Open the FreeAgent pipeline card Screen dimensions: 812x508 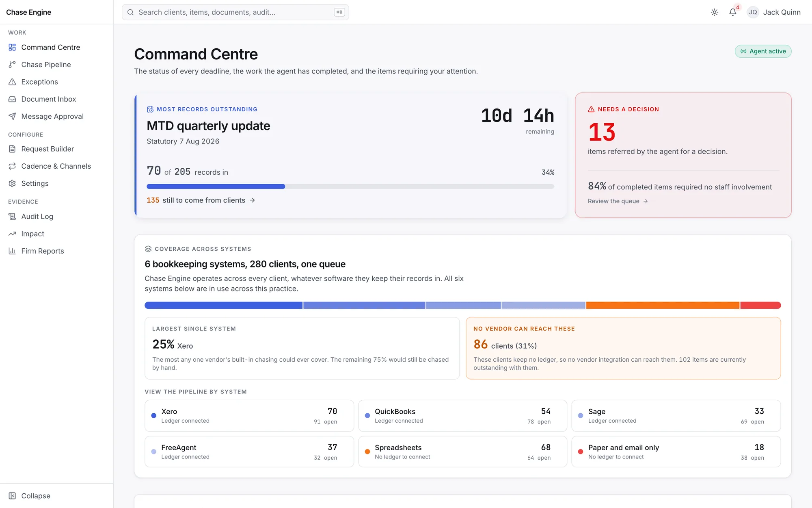coord(249,452)
